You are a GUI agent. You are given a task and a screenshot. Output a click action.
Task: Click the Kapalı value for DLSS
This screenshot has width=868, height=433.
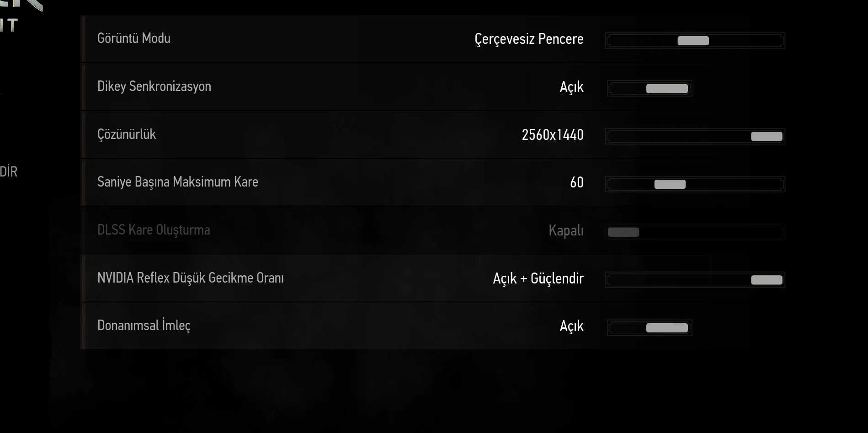coord(566,230)
